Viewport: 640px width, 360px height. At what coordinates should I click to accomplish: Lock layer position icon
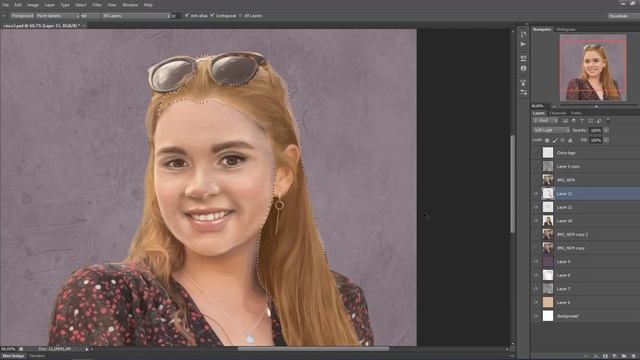tap(562, 140)
